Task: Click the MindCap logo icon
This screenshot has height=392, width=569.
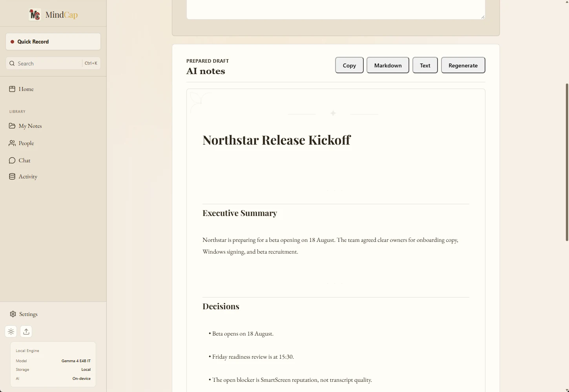Action: (35, 15)
